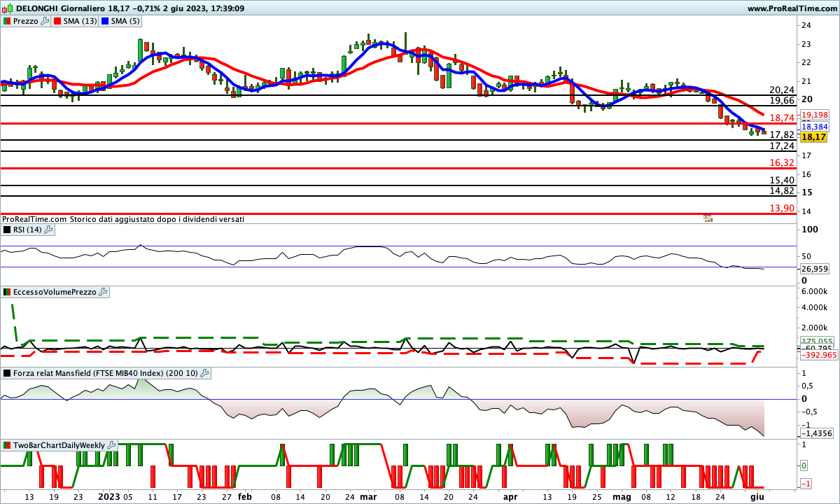Click the blue 18,384 SMA value tag
840x504 pixels.
pyautogui.click(x=815, y=126)
